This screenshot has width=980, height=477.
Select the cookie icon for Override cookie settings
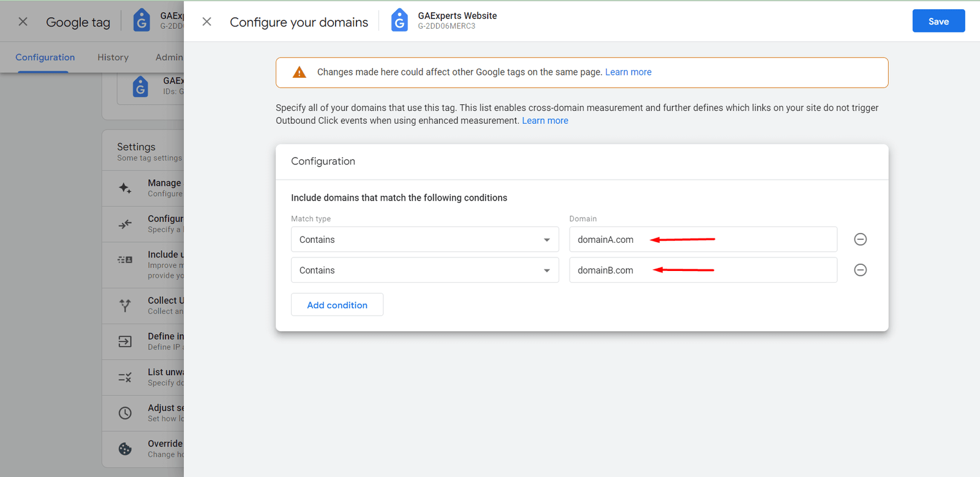tap(124, 449)
